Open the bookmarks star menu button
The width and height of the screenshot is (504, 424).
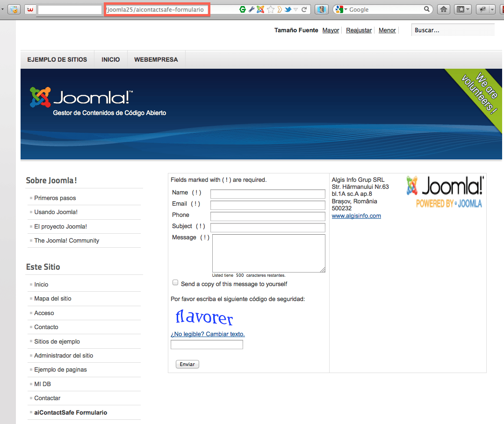coord(463,10)
